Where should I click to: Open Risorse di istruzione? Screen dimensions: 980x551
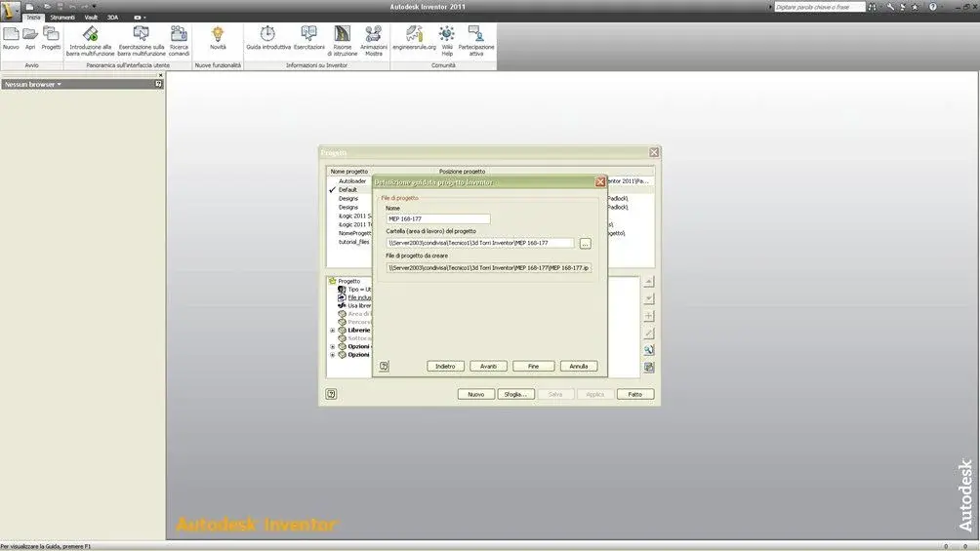tap(343, 41)
